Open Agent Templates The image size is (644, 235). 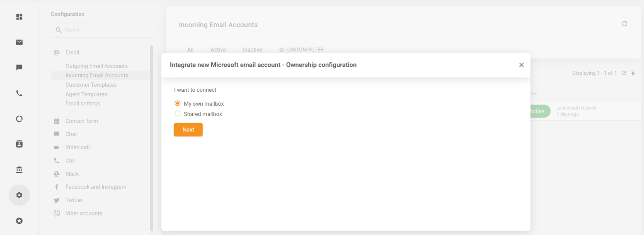[86, 94]
